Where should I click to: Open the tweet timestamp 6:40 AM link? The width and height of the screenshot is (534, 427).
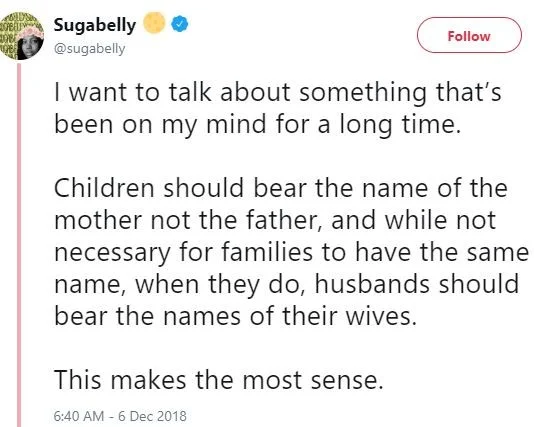[79, 416]
